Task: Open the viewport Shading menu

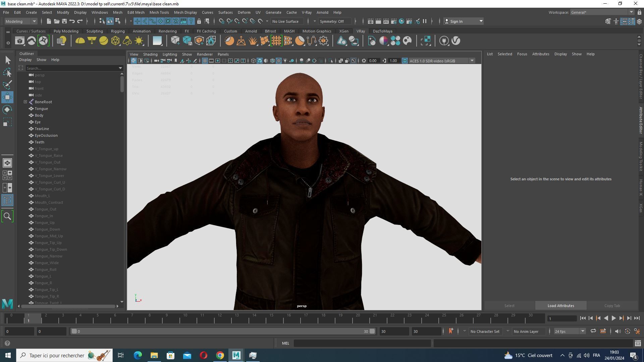Action: click(150, 54)
